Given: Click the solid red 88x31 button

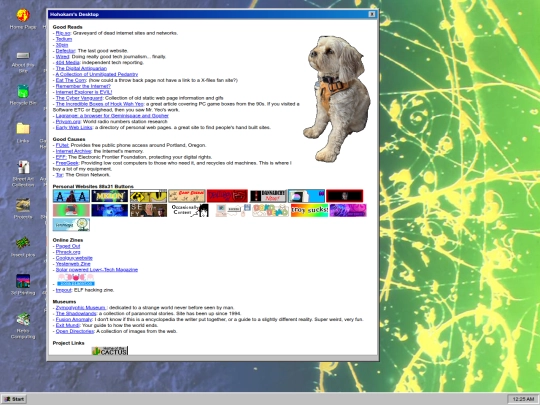Looking at the screenshot, I should click(227, 196).
